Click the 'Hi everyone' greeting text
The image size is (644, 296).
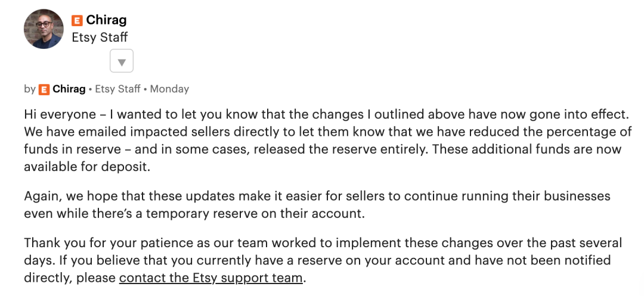click(60, 114)
